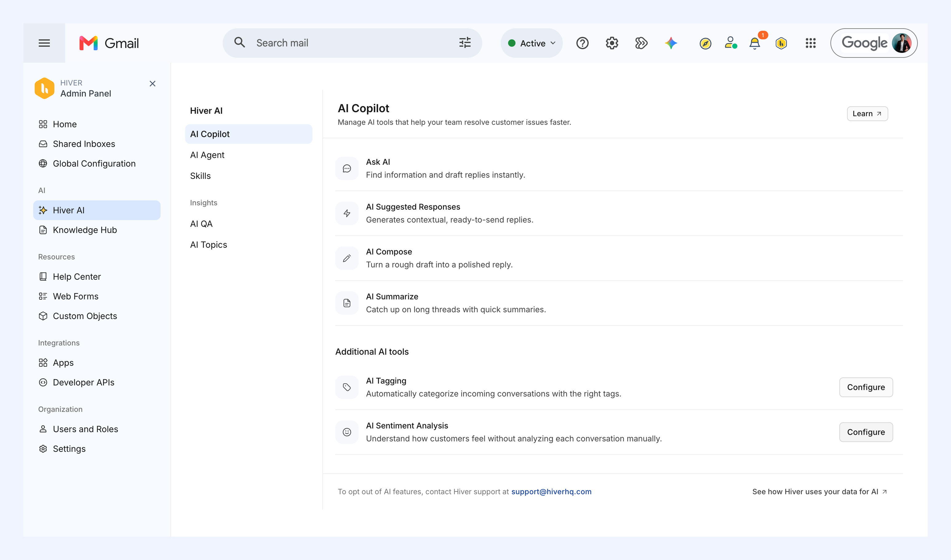
Task: Configure AI Sentiment Analysis
Action: click(x=866, y=432)
